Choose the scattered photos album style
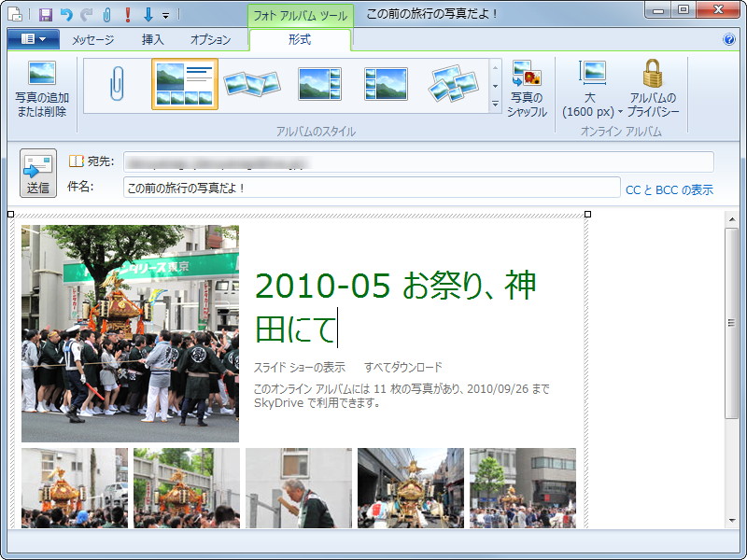747x560 pixels. coord(454,84)
